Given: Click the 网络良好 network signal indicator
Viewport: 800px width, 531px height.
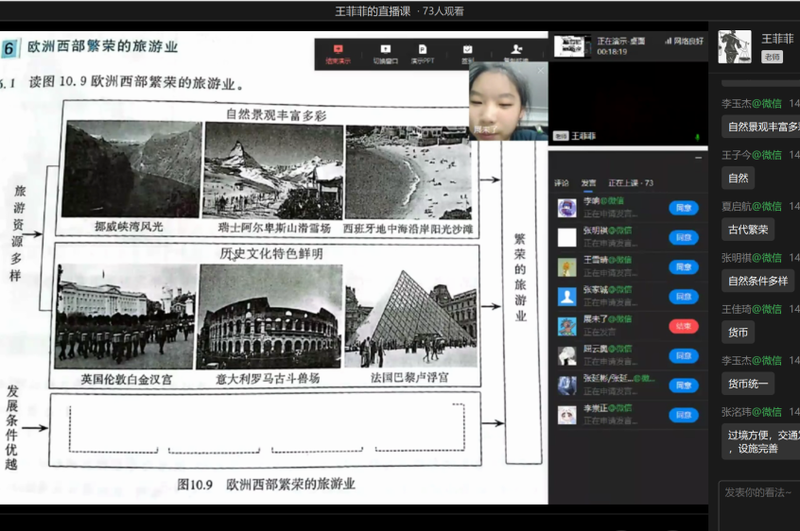Looking at the screenshot, I should (x=684, y=41).
